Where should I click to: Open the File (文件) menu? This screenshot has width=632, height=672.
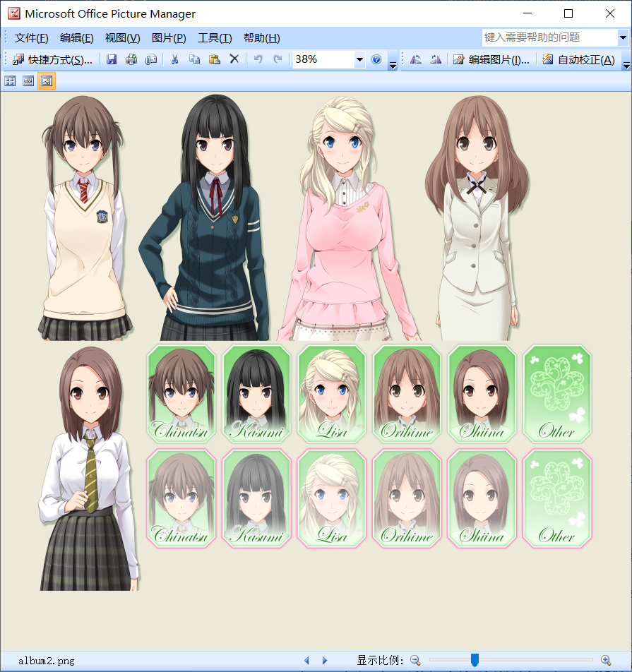tap(31, 38)
